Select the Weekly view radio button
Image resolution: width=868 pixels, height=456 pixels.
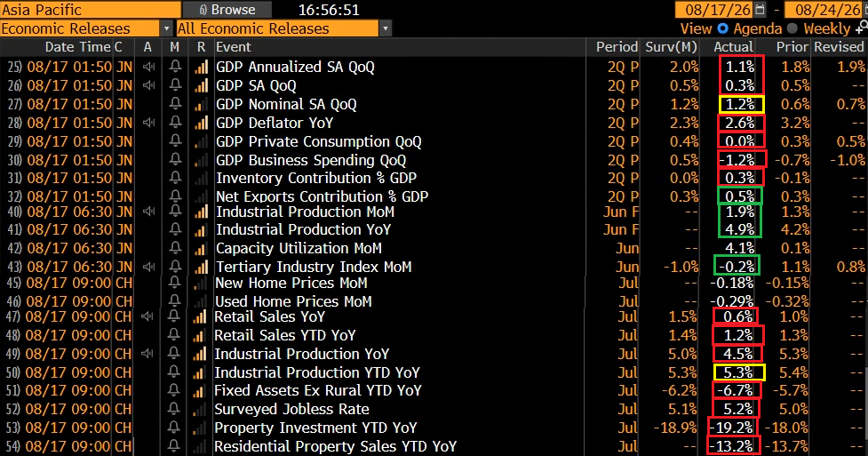pyautogui.click(x=792, y=28)
